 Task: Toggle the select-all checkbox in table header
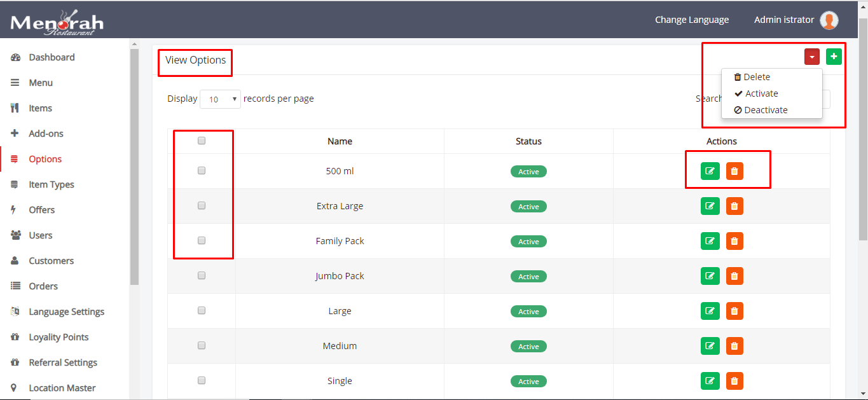click(x=202, y=141)
